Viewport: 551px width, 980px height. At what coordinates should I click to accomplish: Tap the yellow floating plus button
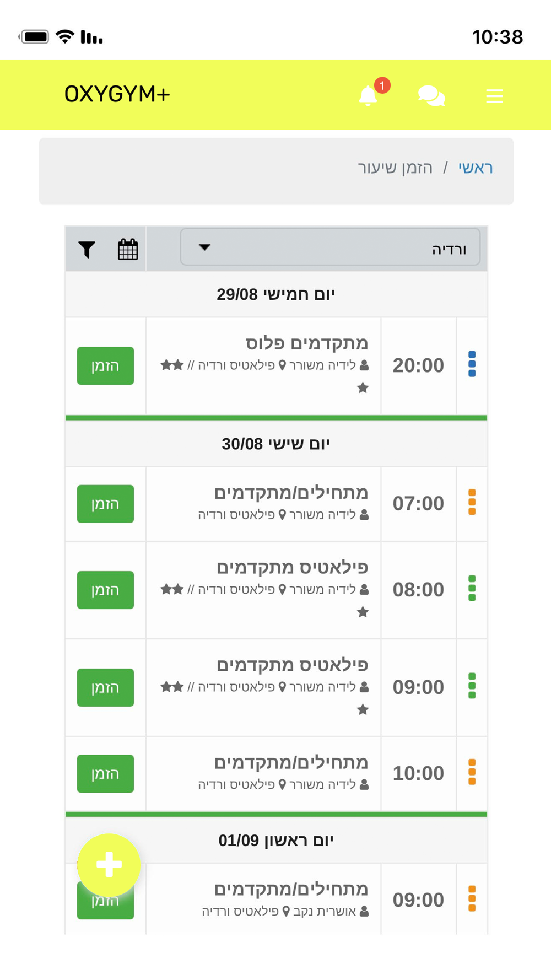(109, 865)
